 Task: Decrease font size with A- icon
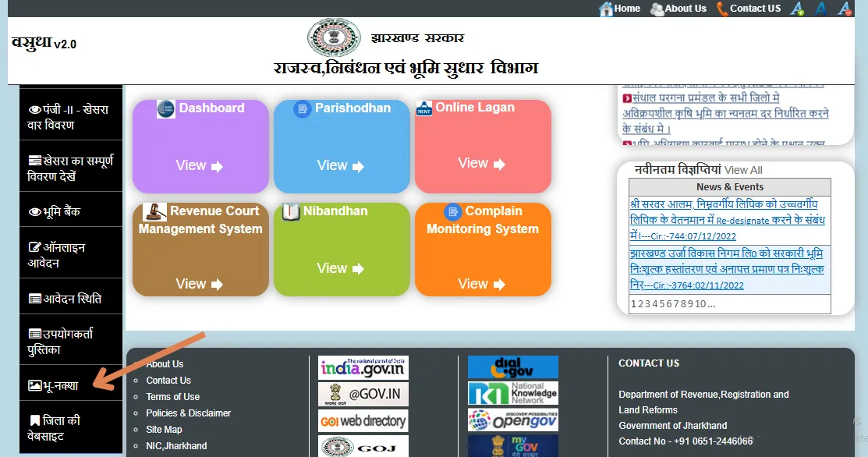(844, 9)
